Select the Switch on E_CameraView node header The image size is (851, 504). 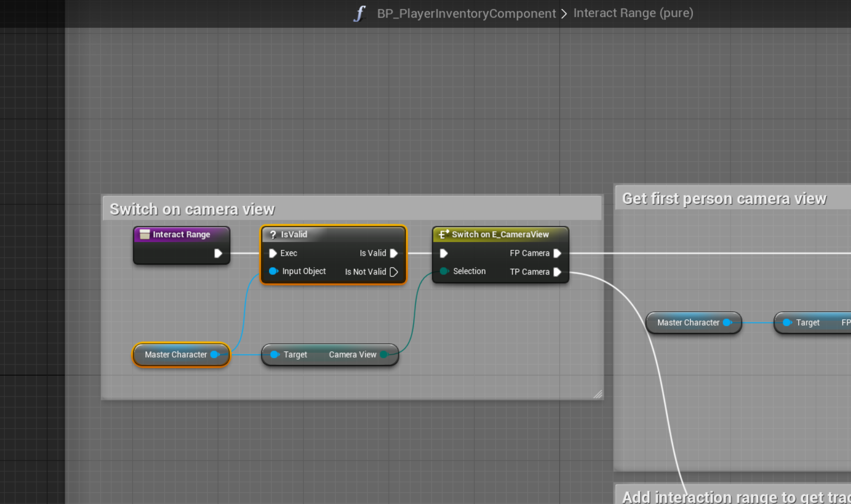[500, 234]
